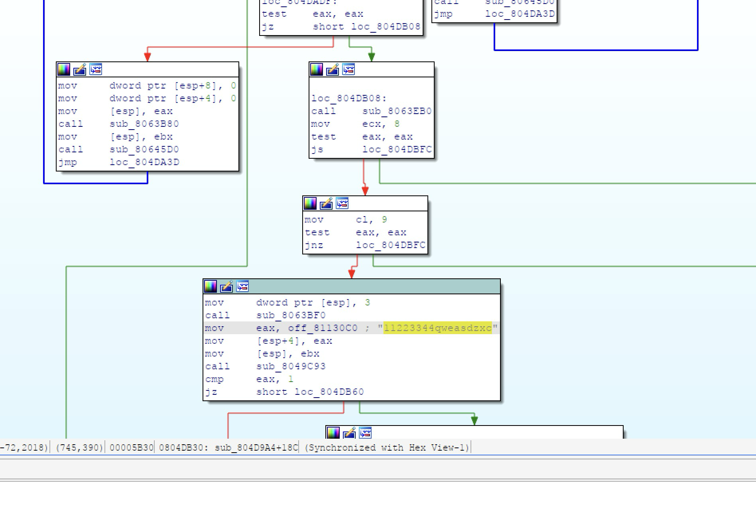The image size is (756, 532).
Task: Select line 'mov dword ptr [esp], 3'
Action: click(x=287, y=303)
